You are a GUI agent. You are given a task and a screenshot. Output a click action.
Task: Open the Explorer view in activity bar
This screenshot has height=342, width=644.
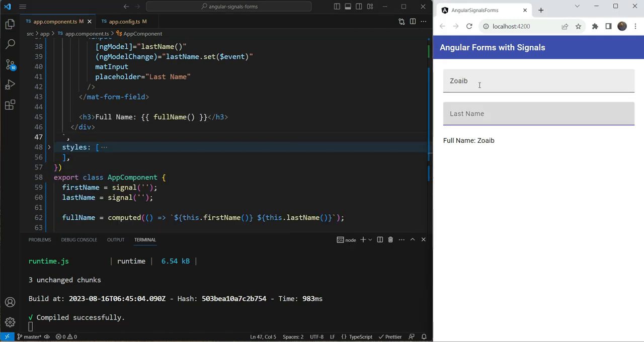10,24
